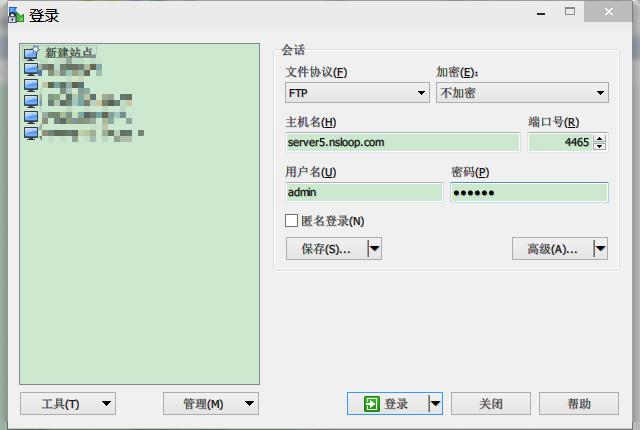Focus the 密码 password field
This screenshot has height=430, width=640.
pyautogui.click(x=528, y=192)
